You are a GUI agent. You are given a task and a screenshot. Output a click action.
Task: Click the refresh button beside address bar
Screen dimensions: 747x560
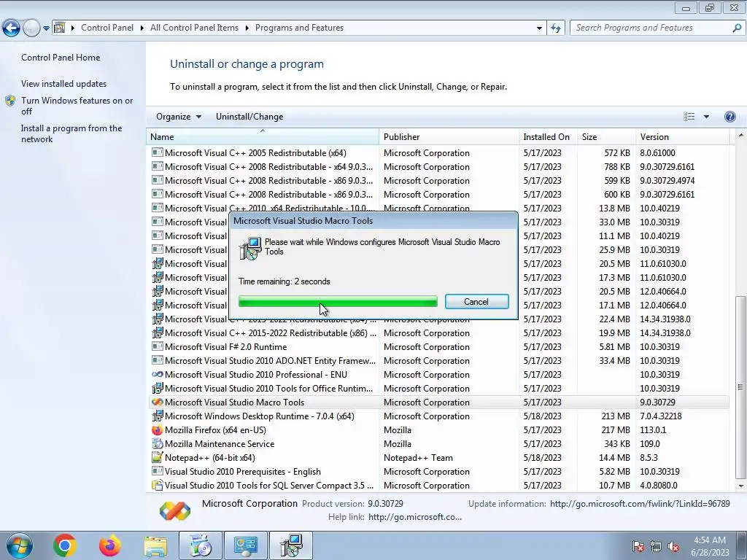(x=555, y=28)
